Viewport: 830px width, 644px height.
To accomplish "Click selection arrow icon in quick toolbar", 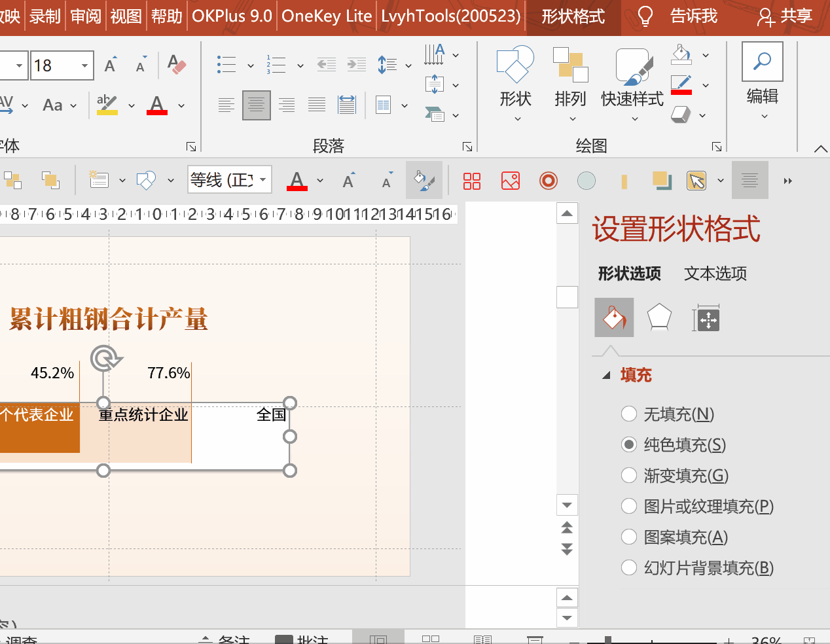I will (696, 181).
